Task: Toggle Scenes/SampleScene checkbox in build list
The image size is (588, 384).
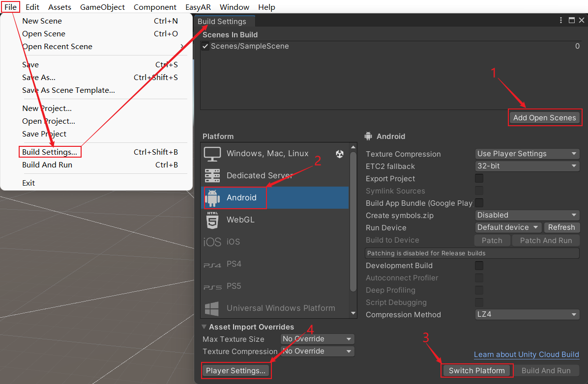Action: coord(205,47)
